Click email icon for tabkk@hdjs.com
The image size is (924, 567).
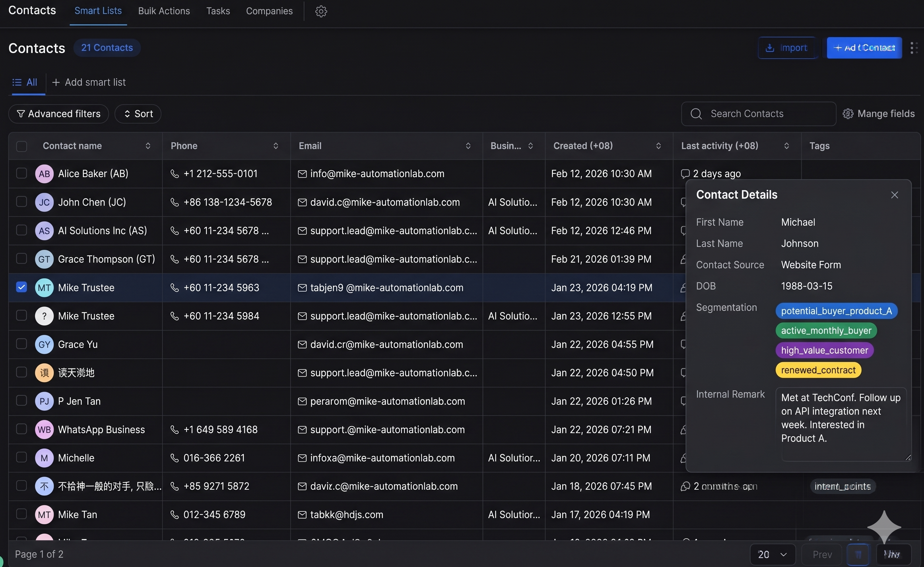click(x=302, y=515)
